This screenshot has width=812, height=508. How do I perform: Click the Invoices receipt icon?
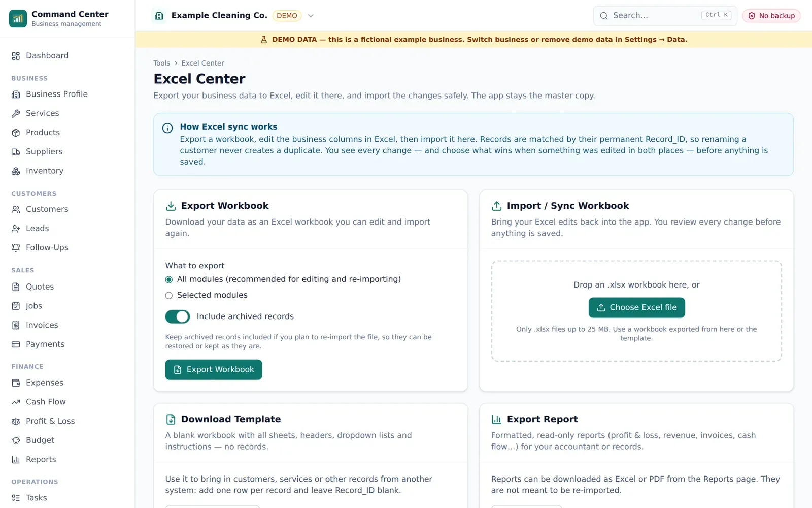coord(16,325)
